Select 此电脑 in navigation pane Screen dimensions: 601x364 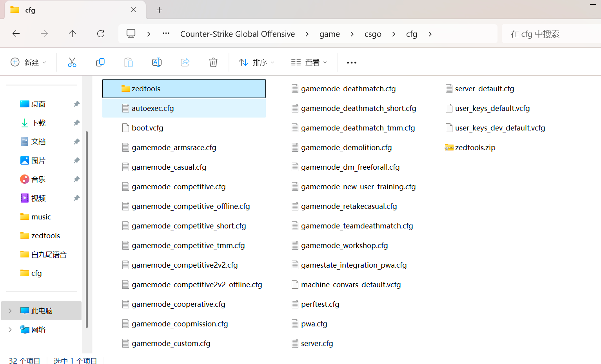pyautogui.click(x=42, y=311)
